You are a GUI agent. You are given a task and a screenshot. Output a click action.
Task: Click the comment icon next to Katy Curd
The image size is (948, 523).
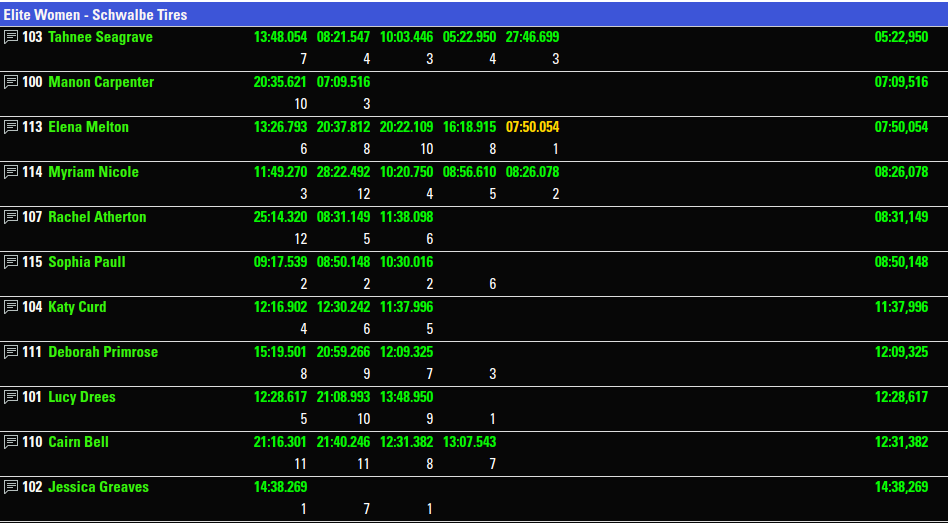11,307
